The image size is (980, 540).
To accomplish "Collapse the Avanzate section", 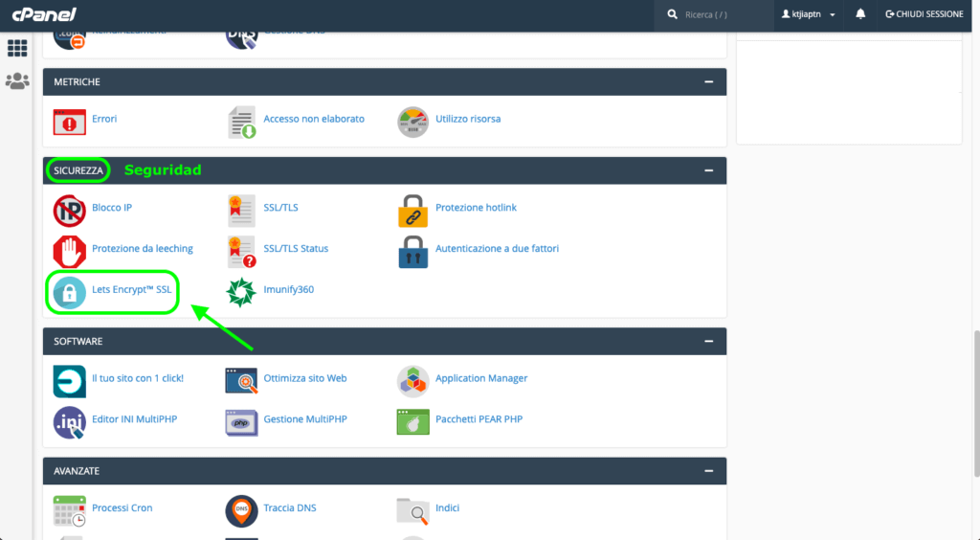I will point(708,471).
